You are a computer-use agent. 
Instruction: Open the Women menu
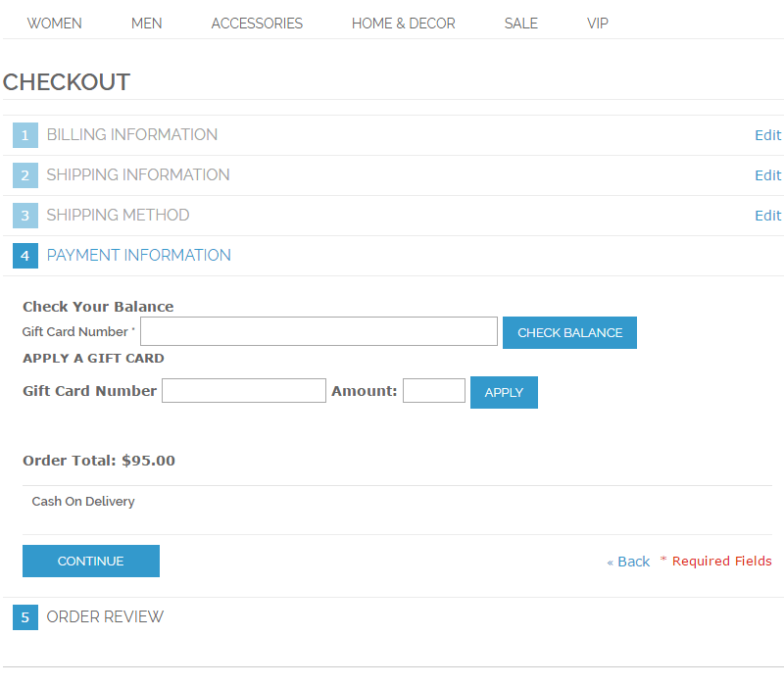[x=55, y=24]
